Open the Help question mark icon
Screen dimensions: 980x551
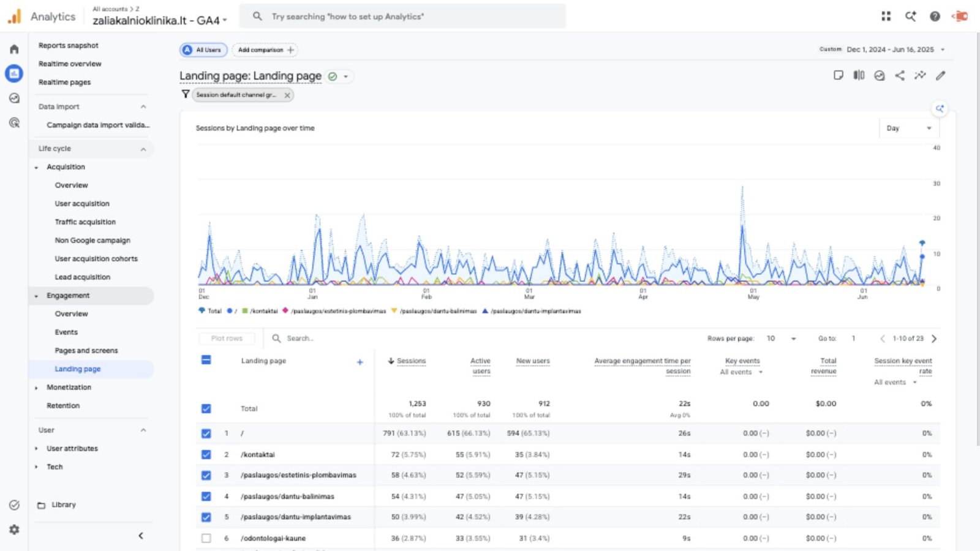point(935,17)
